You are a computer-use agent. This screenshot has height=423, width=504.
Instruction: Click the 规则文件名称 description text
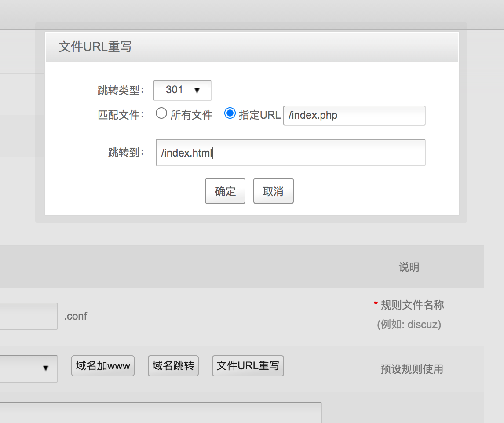click(x=412, y=305)
